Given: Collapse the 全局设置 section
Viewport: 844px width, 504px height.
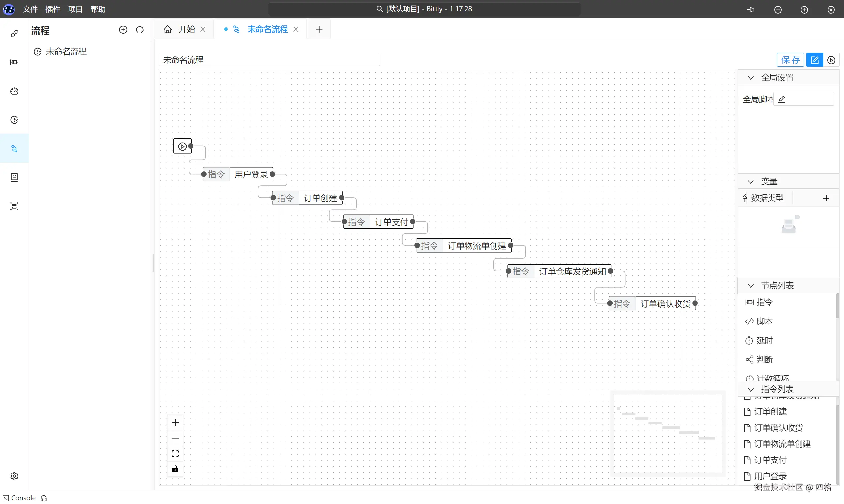Looking at the screenshot, I should (751, 78).
